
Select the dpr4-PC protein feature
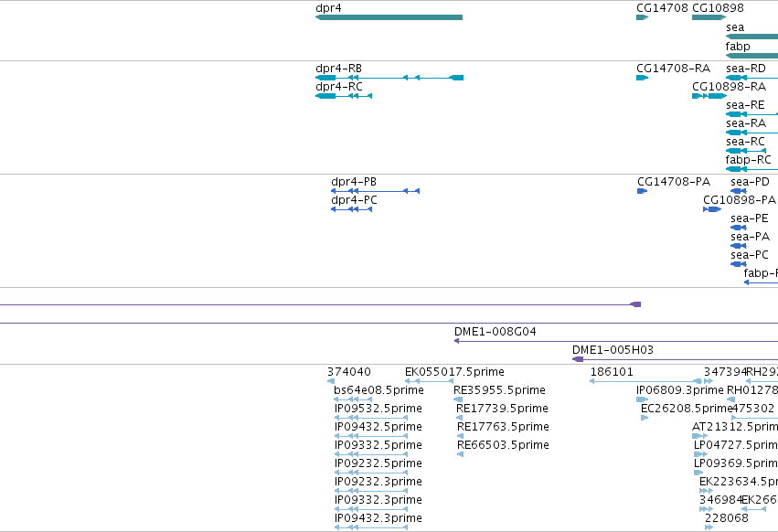351,209
